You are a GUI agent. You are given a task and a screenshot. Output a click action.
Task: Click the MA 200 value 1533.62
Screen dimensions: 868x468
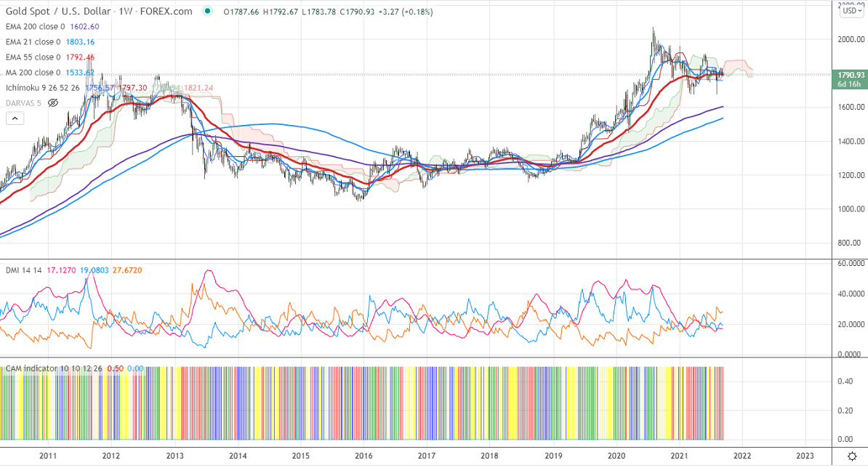click(x=80, y=73)
